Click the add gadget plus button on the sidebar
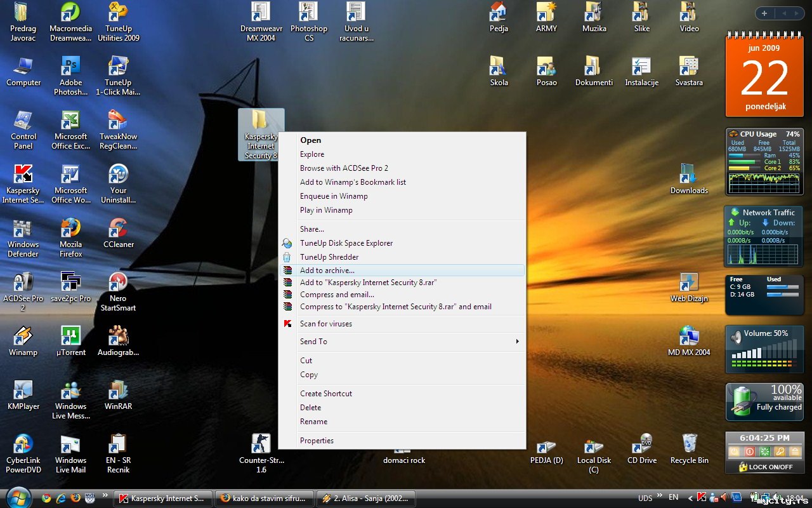The width and height of the screenshot is (812, 508). click(764, 13)
